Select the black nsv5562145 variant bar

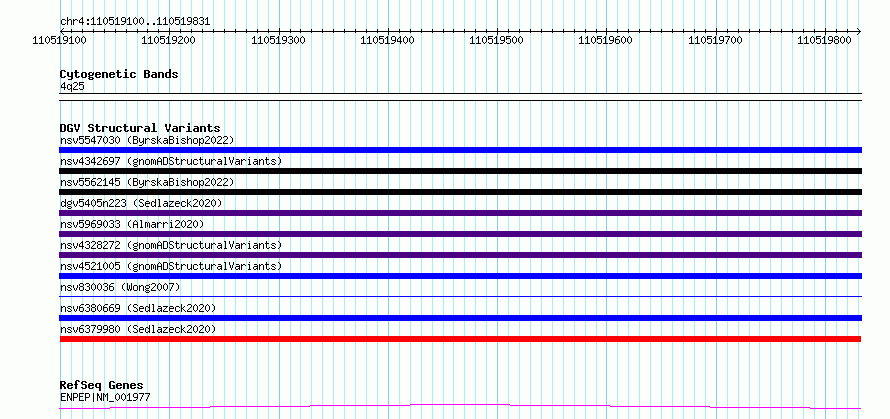click(461, 192)
